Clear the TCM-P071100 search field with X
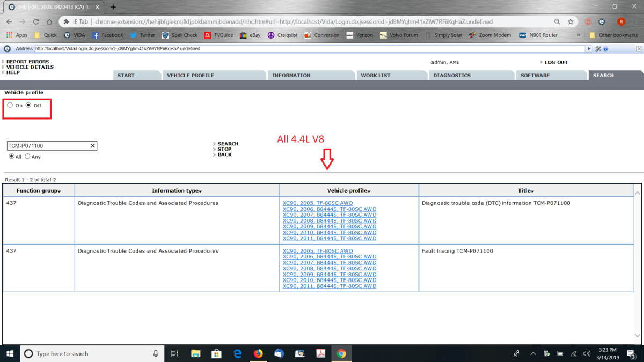The image size is (644, 362). click(x=92, y=146)
